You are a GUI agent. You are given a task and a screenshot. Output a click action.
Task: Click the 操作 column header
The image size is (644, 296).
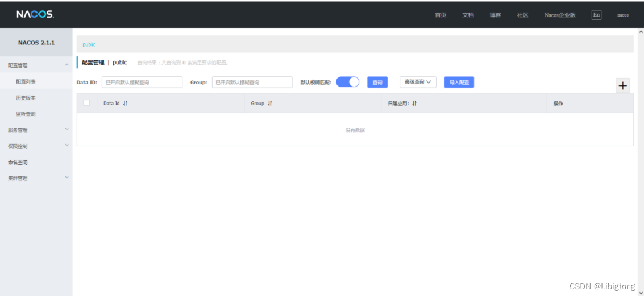click(558, 104)
